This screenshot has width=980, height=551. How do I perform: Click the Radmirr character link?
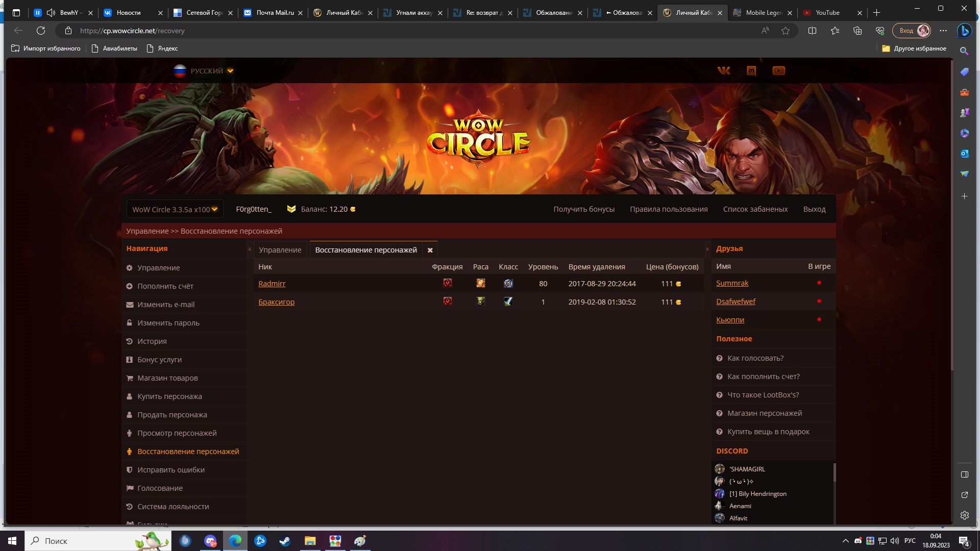coord(272,284)
